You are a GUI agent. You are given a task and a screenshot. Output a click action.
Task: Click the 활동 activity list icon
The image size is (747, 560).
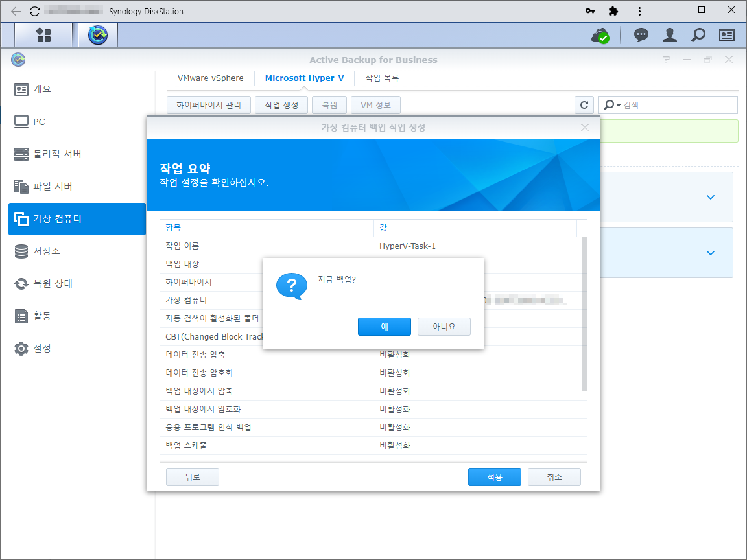click(21, 316)
